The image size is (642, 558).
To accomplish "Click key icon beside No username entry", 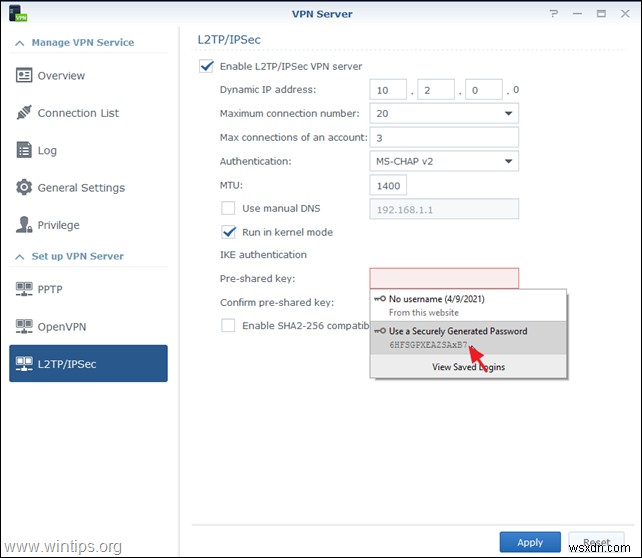I will click(x=380, y=299).
